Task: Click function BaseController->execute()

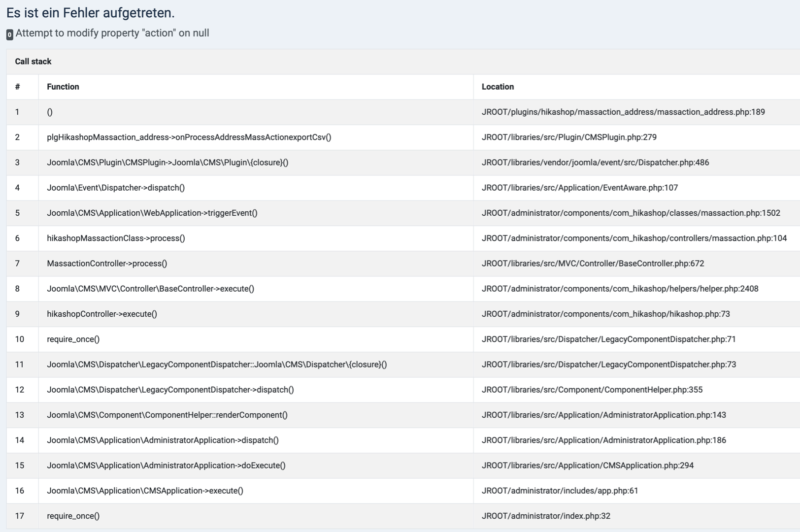Action: (x=150, y=289)
